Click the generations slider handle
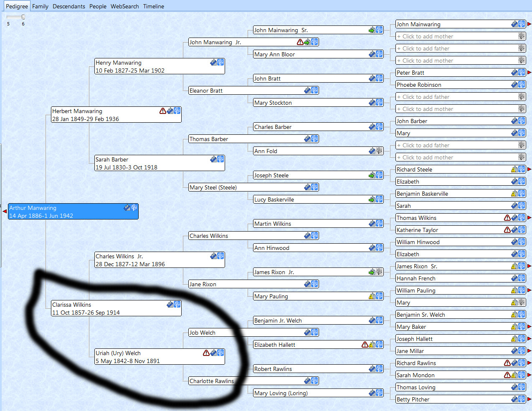This screenshot has width=532, height=411. point(23,17)
